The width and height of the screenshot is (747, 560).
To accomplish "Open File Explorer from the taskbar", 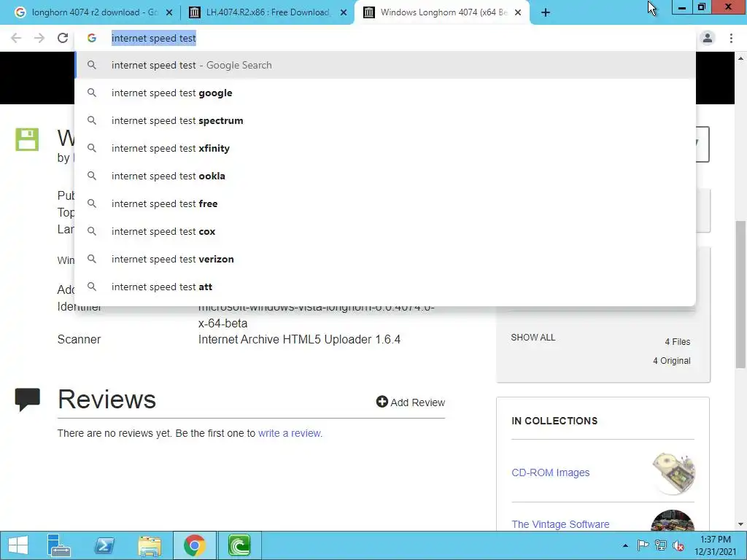I will click(149, 545).
